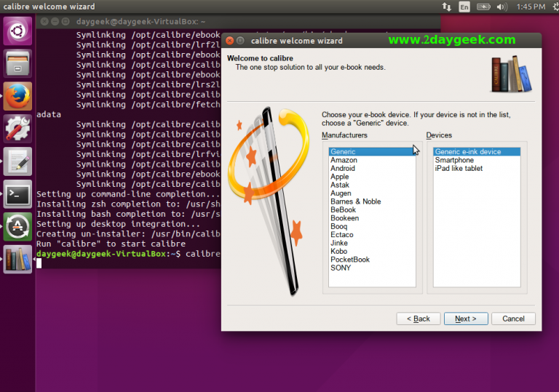Cancel the welcome wizard
Viewport: 559px width, 392px height.
pos(513,319)
